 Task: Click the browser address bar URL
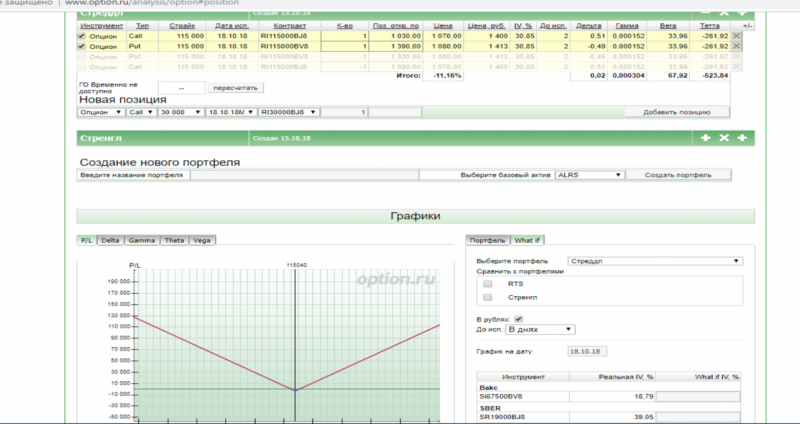152,3
